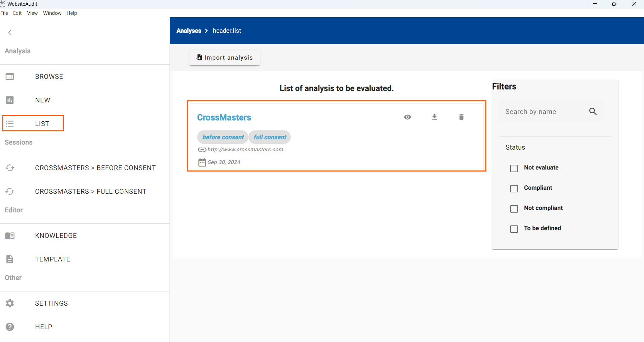The height and width of the screenshot is (342, 644).
Task: Open the Window menu
Action: pyautogui.click(x=52, y=13)
